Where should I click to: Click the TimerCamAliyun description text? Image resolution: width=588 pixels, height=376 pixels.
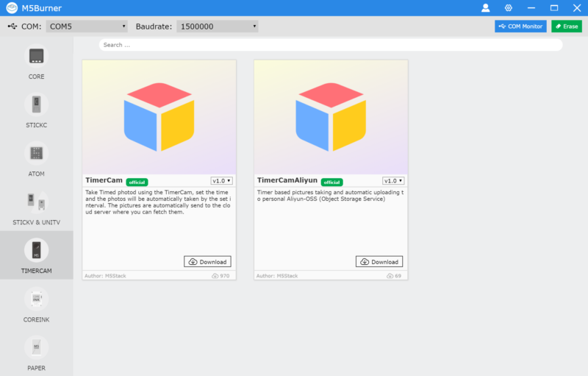330,196
